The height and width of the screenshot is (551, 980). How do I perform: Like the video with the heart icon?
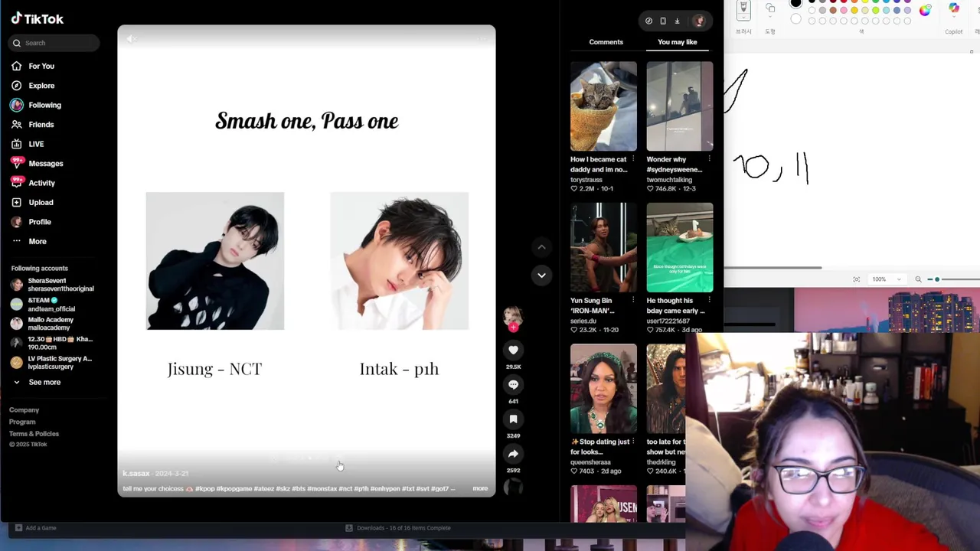[513, 350]
